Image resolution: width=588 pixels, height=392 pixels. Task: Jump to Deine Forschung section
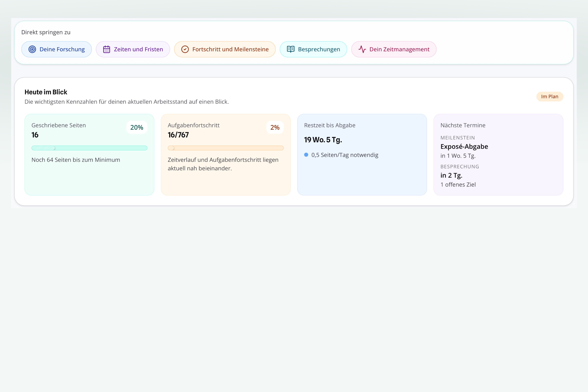[62, 49]
